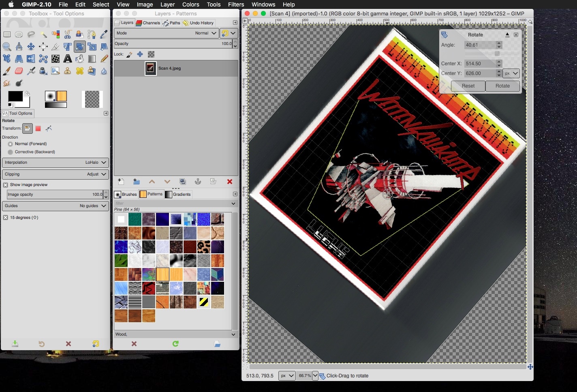Switch to Undo History tab
The width and height of the screenshot is (577, 392).
coord(198,23)
